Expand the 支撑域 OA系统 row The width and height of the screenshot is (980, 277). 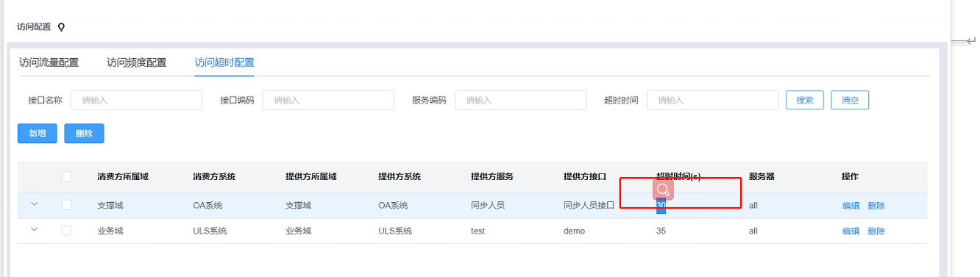(x=34, y=204)
